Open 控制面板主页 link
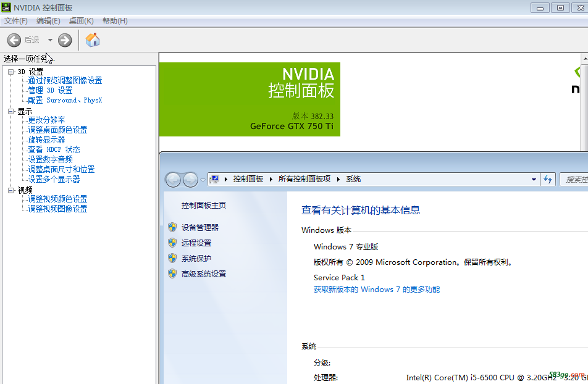 (x=204, y=206)
